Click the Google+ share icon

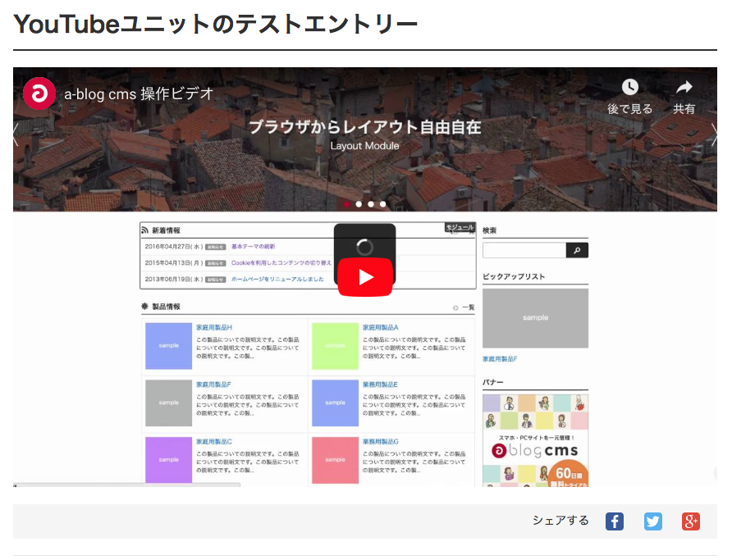click(690, 521)
